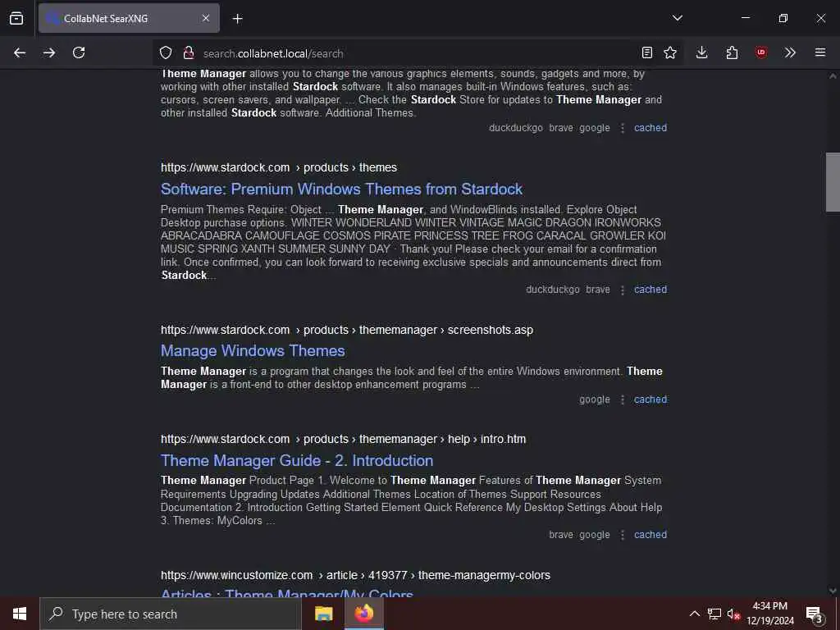
Task: Go back to the previous page
Action: (20, 52)
